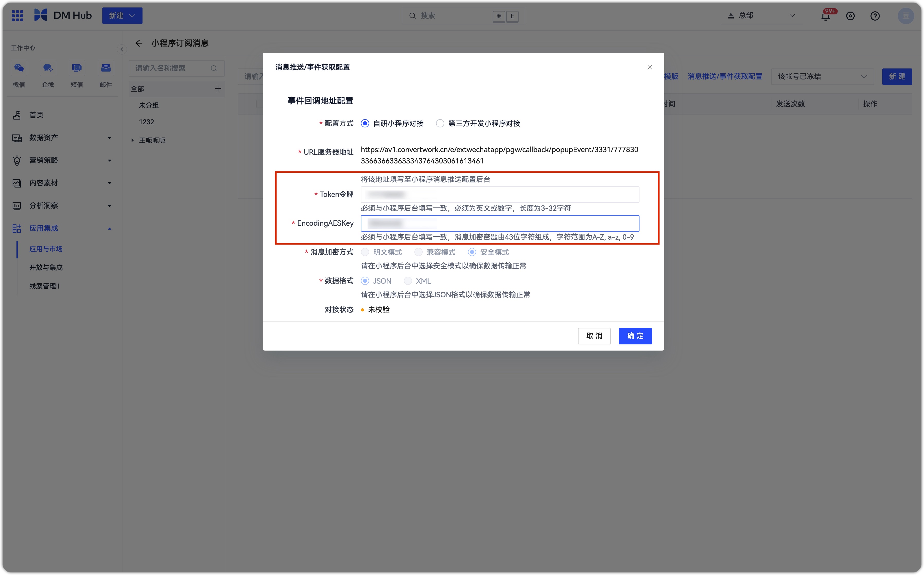Screen dimensions: 924x575
Task: Click the 首页 home icon
Action: [x=17, y=115]
